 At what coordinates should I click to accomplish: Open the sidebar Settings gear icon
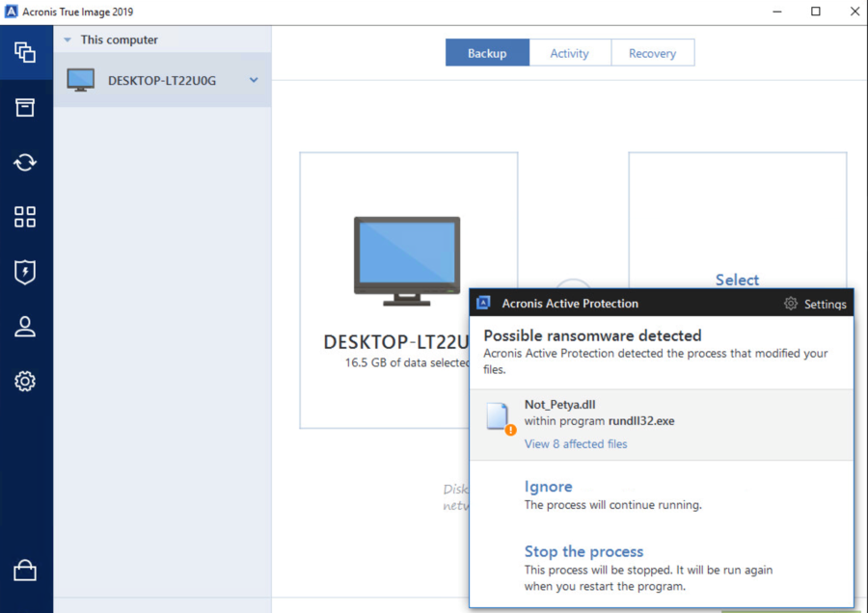coord(25,381)
